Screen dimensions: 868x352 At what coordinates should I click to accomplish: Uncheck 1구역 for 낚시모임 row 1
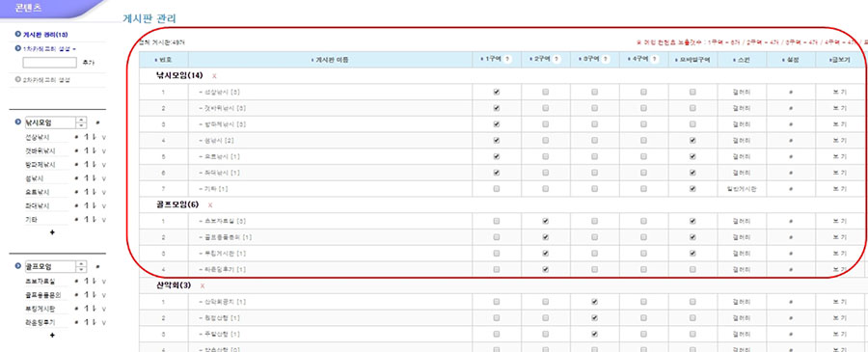(x=497, y=93)
